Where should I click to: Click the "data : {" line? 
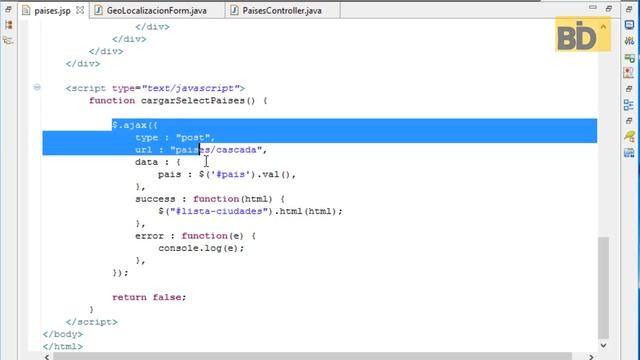click(158, 162)
